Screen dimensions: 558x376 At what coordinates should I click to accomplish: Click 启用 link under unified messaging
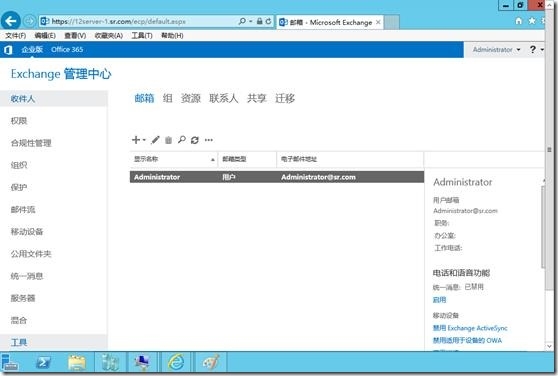[439, 300]
